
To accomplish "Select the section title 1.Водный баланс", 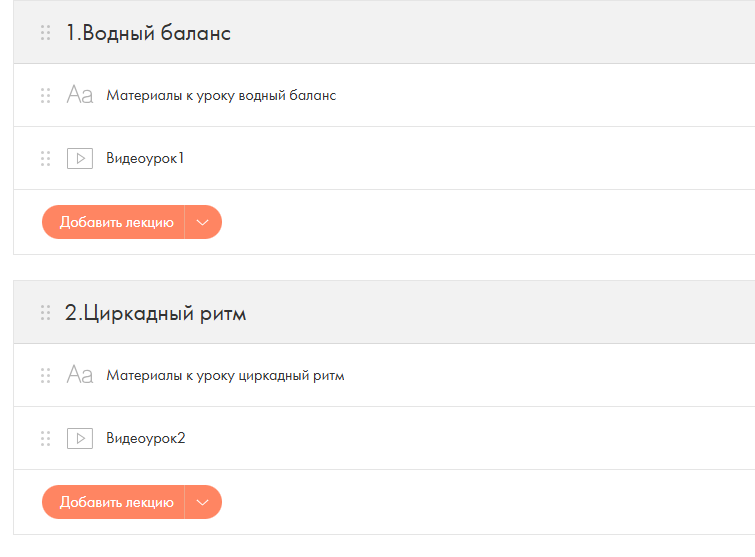I will [x=148, y=33].
